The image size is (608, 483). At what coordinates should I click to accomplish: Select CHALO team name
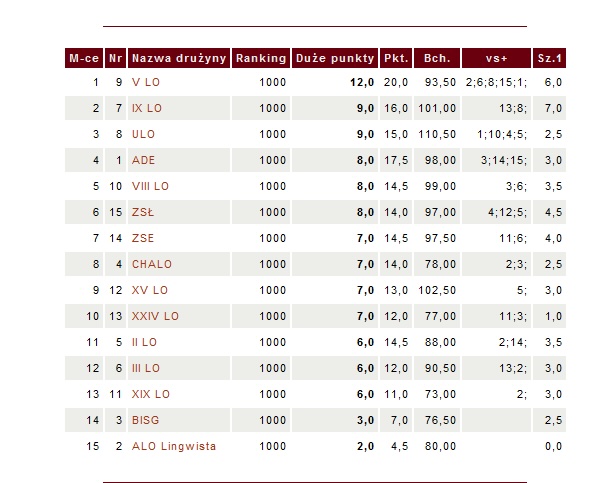pyautogui.click(x=152, y=264)
